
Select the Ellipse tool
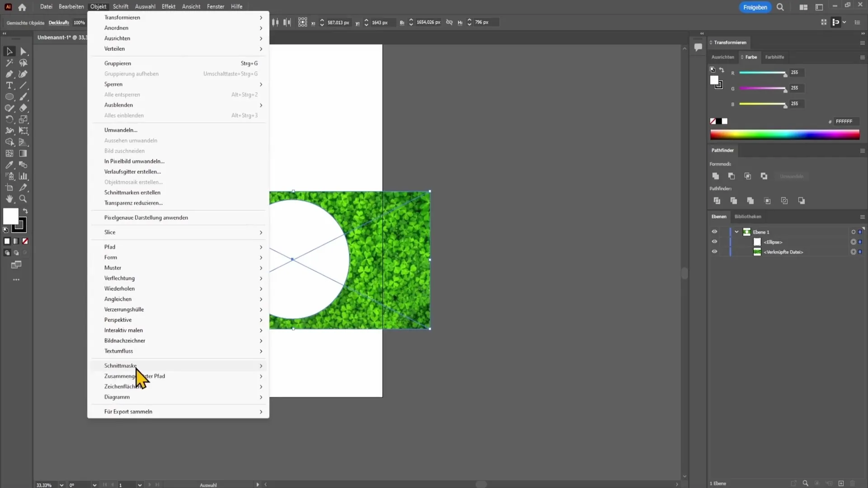click(x=9, y=97)
